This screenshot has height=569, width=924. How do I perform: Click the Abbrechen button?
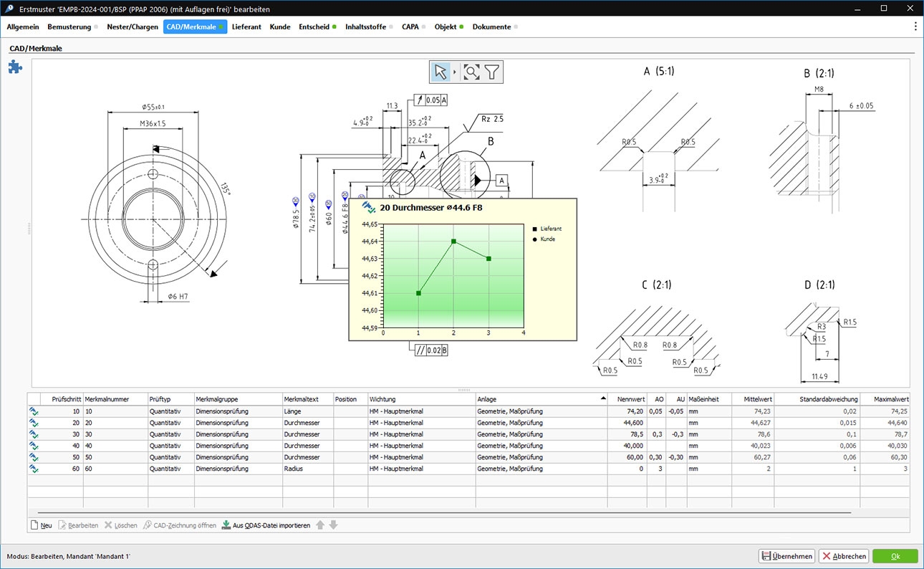coord(844,556)
